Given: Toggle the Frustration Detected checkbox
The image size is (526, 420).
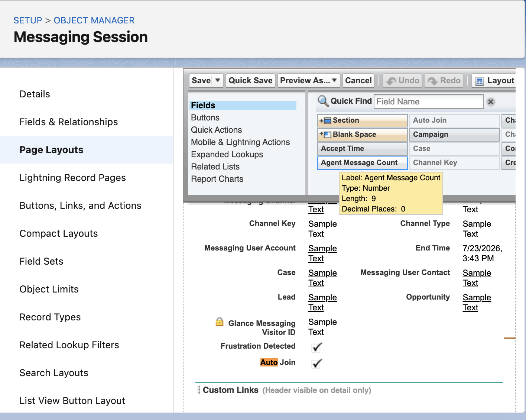Looking at the screenshot, I should coord(317,347).
